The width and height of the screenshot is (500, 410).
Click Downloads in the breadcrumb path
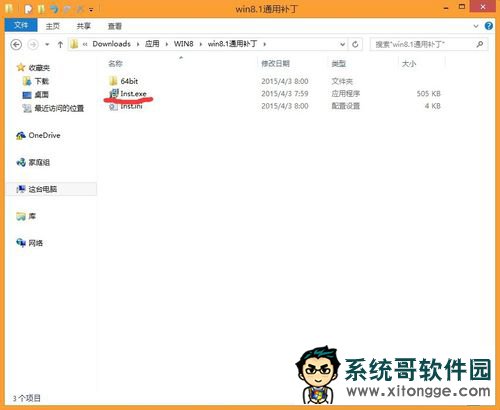pyautogui.click(x=111, y=44)
